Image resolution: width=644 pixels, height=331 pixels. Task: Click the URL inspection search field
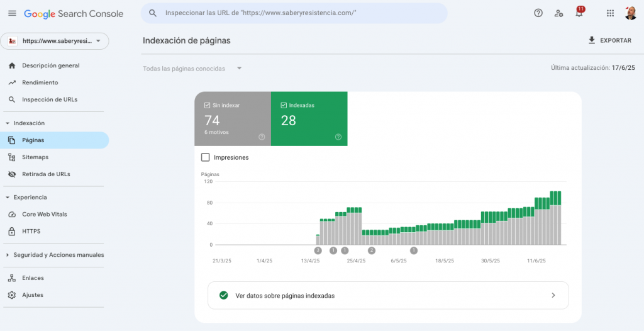point(294,13)
